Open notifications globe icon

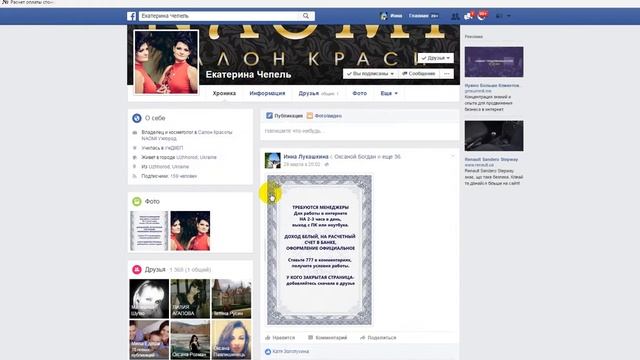tap(482, 16)
